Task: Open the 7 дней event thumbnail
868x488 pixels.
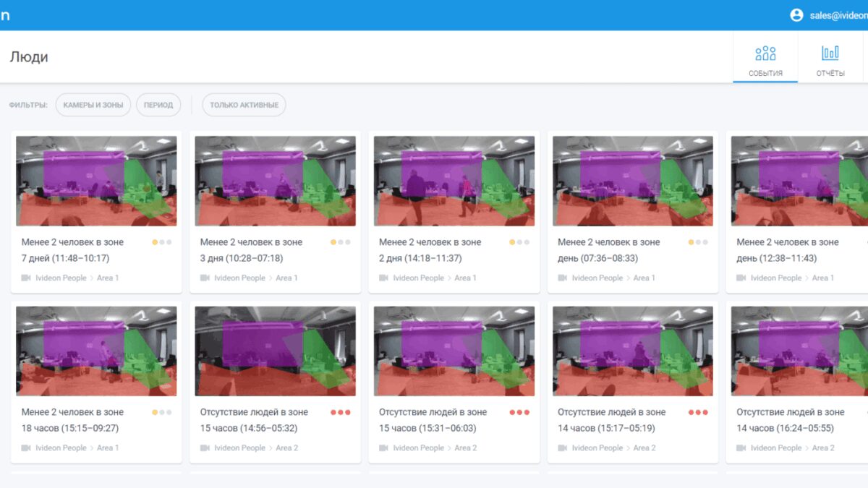Action: click(x=96, y=181)
